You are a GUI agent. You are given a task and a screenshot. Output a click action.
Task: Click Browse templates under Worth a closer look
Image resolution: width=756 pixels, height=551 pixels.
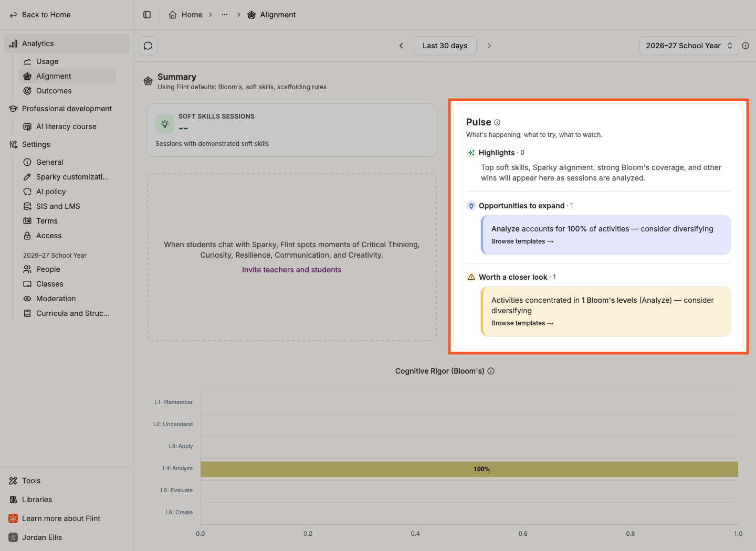click(522, 323)
